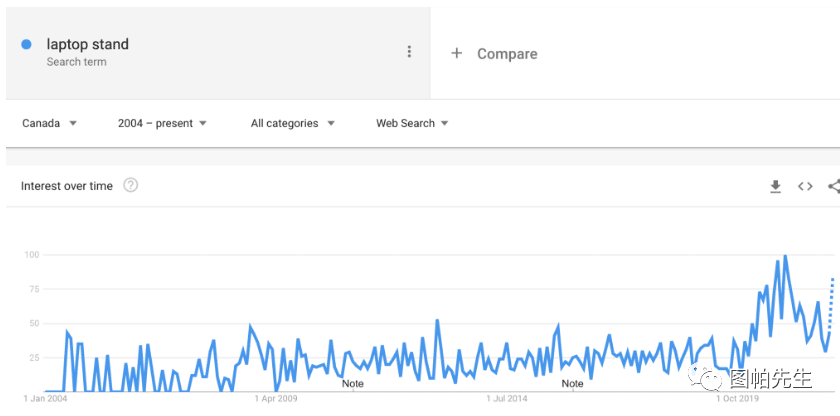840x416 pixels.
Task: Open the three-dot menu for laptop stand
Action: click(409, 51)
